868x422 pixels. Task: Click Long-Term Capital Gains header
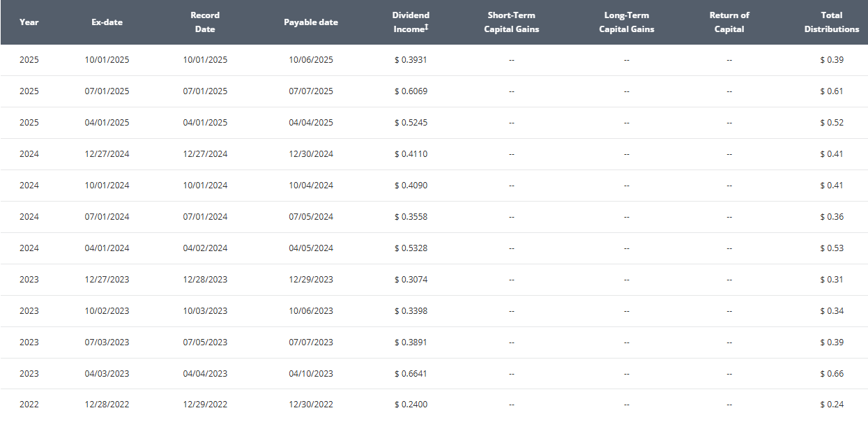point(627,22)
